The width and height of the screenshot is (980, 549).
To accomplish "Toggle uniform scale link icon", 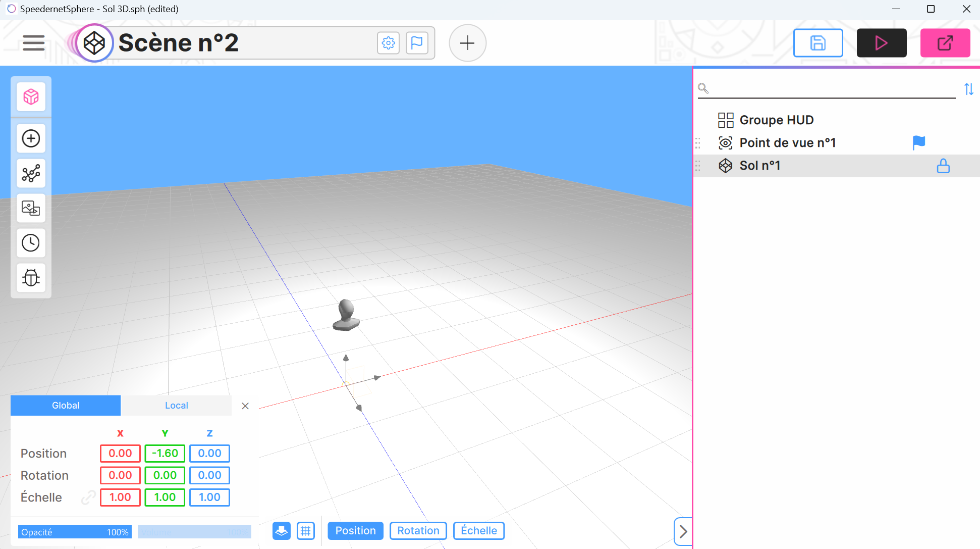I will click(88, 497).
